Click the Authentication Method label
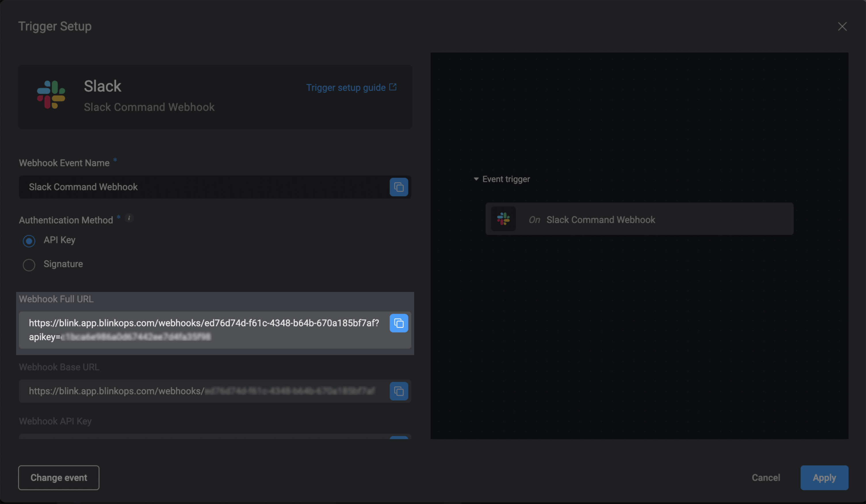Screen dimensions: 866x504 (66, 220)
